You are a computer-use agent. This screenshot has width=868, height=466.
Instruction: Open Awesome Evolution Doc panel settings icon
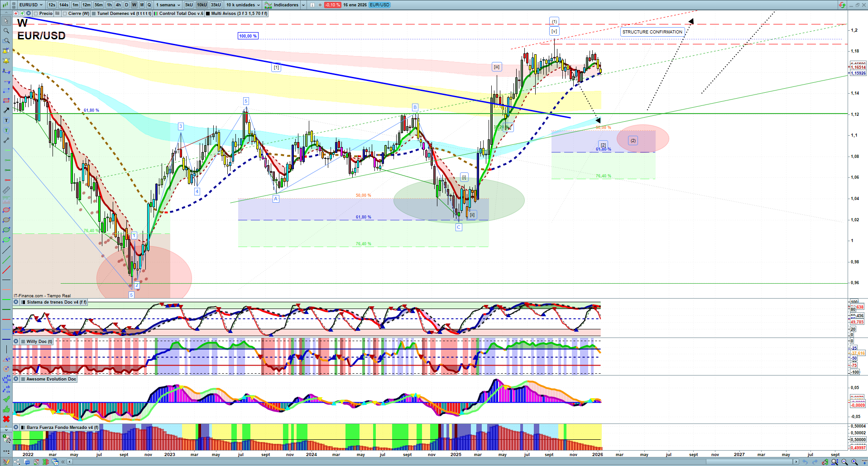pyautogui.click(x=23, y=379)
